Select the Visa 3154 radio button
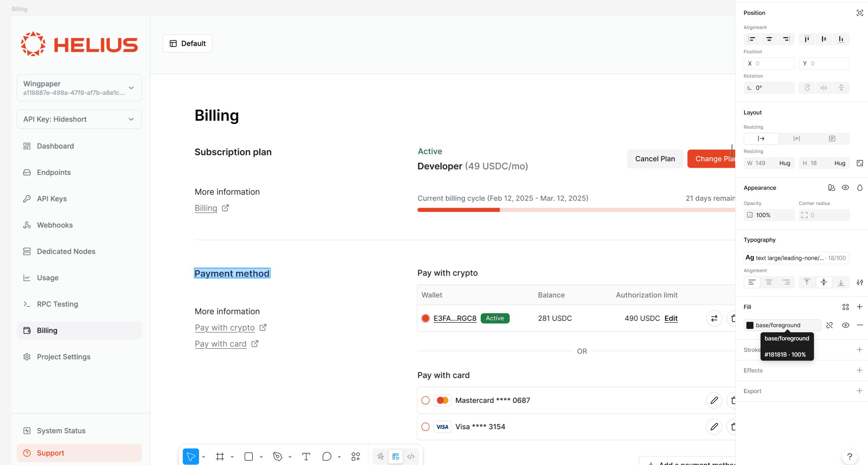 [425, 427]
